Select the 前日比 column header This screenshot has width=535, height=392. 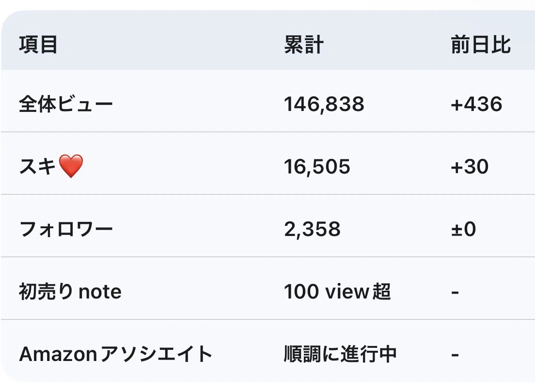click(481, 45)
